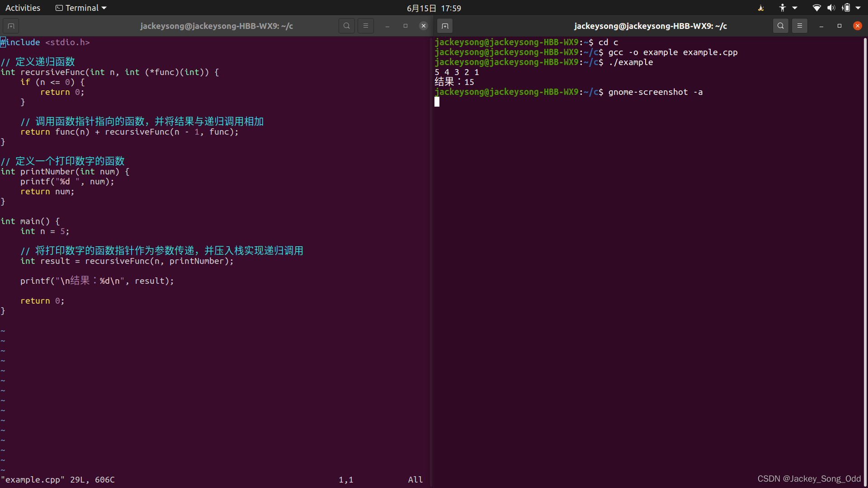This screenshot has height=488, width=868.
Task: Click the Terminal application icon in taskbar
Action: click(x=60, y=8)
